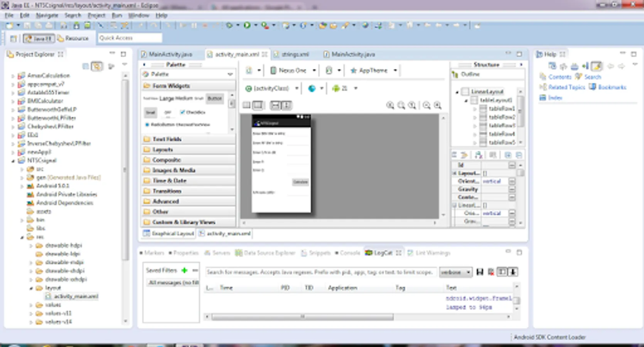Click the expand all properties icon

pyautogui.click(x=508, y=155)
